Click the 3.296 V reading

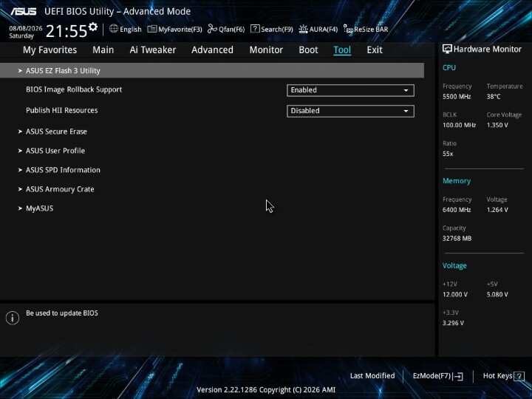tap(453, 323)
